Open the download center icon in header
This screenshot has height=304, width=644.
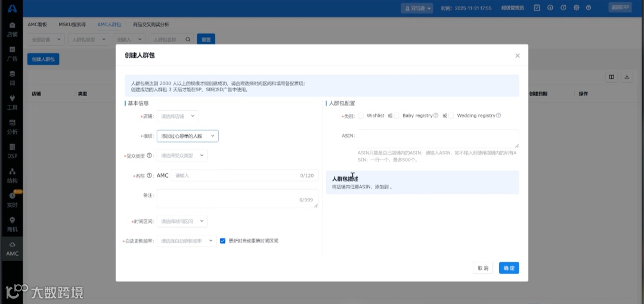(550, 8)
